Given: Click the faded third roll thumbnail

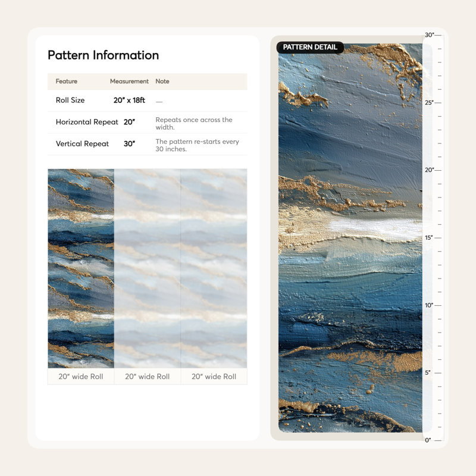Looking at the screenshot, I should tap(214, 268).
